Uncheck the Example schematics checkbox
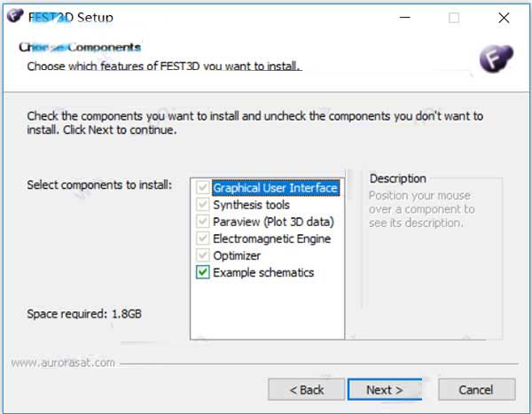Image resolution: width=532 pixels, height=414 pixels. 203,272
